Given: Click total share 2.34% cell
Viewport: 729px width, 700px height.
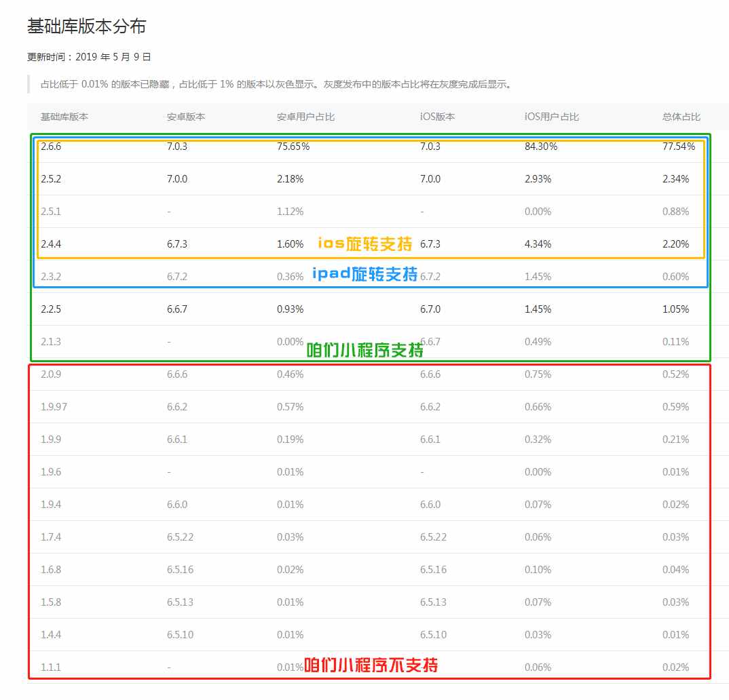Looking at the screenshot, I should (675, 179).
